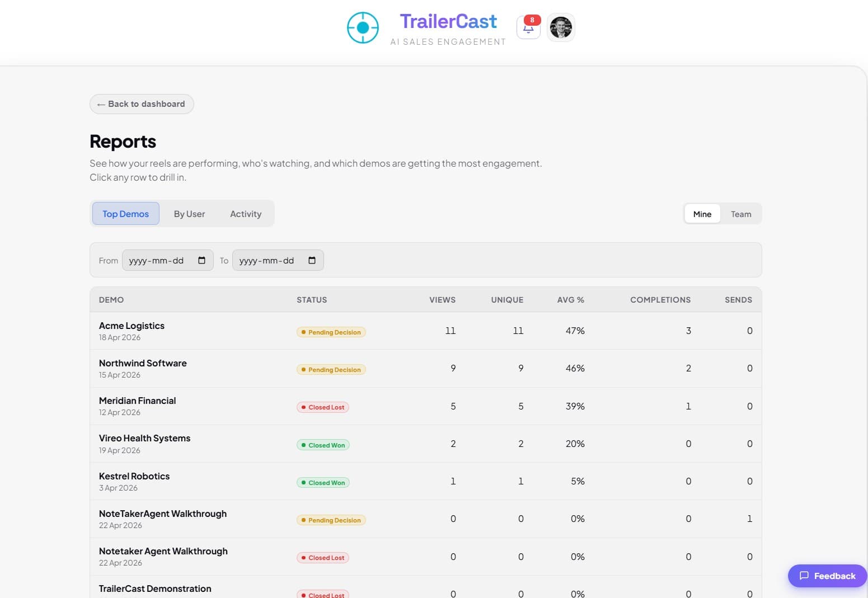Open the NoteTakerAgent Walkthrough demo row
The height and width of the screenshot is (598, 868).
point(426,519)
